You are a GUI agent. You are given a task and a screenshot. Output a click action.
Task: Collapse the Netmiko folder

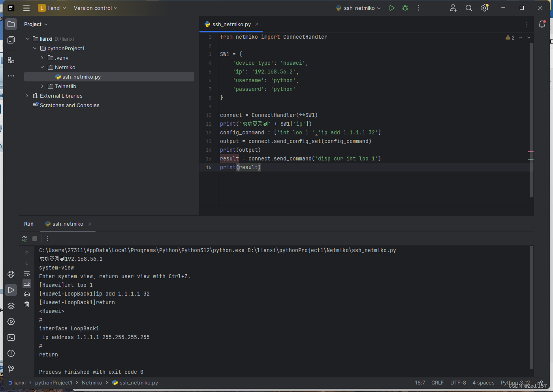click(42, 67)
